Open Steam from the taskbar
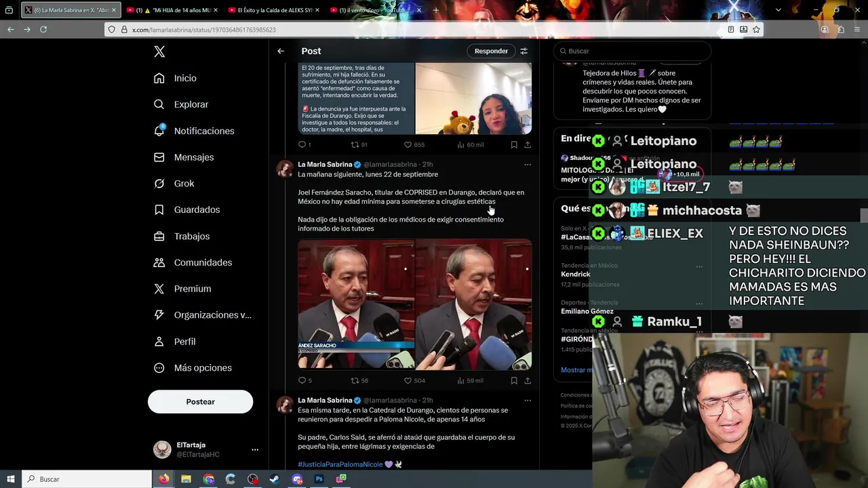Screen dimensions: 868x488 275,479
